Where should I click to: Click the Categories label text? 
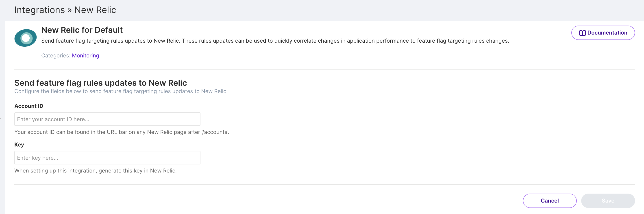pyautogui.click(x=56, y=55)
